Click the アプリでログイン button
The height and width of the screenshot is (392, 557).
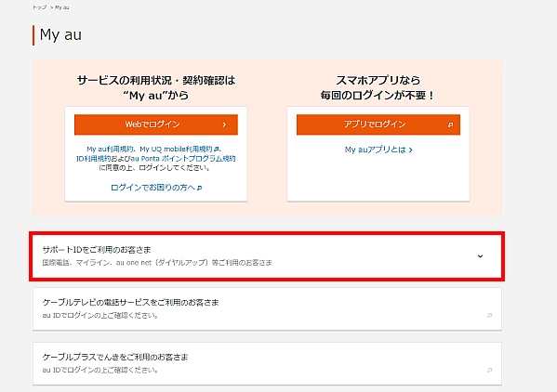tap(378, 124)
